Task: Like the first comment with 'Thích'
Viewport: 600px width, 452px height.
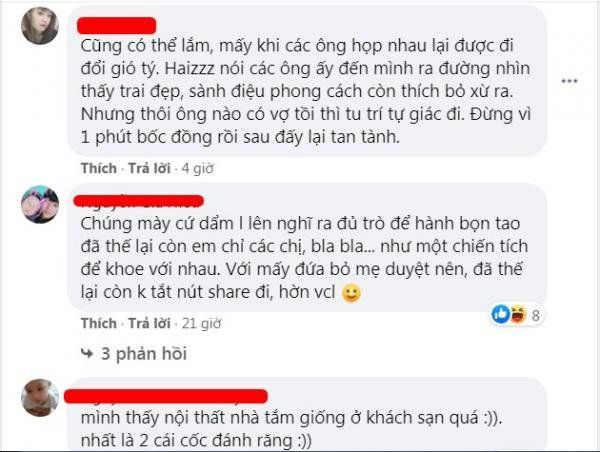Action: [x=99, y=168]
